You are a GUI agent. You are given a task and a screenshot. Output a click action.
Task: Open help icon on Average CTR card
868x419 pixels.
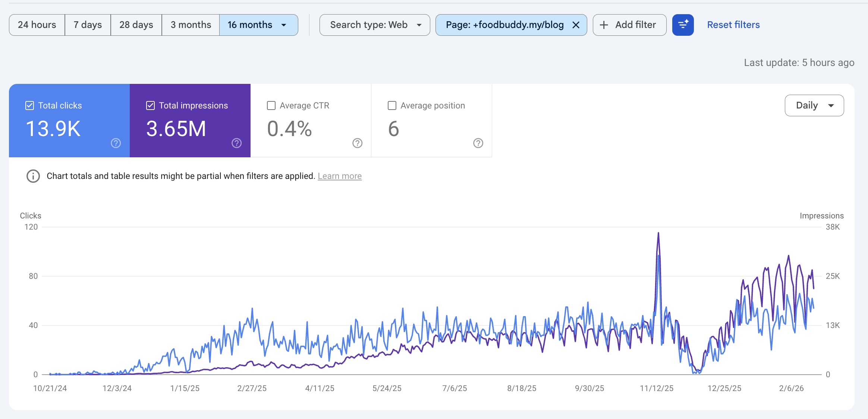358,143
